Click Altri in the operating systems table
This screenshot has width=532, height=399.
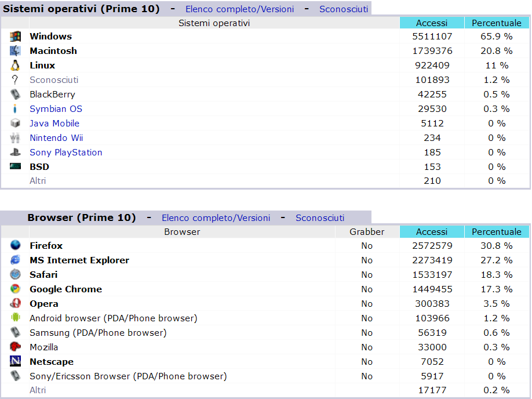(38, 181)
